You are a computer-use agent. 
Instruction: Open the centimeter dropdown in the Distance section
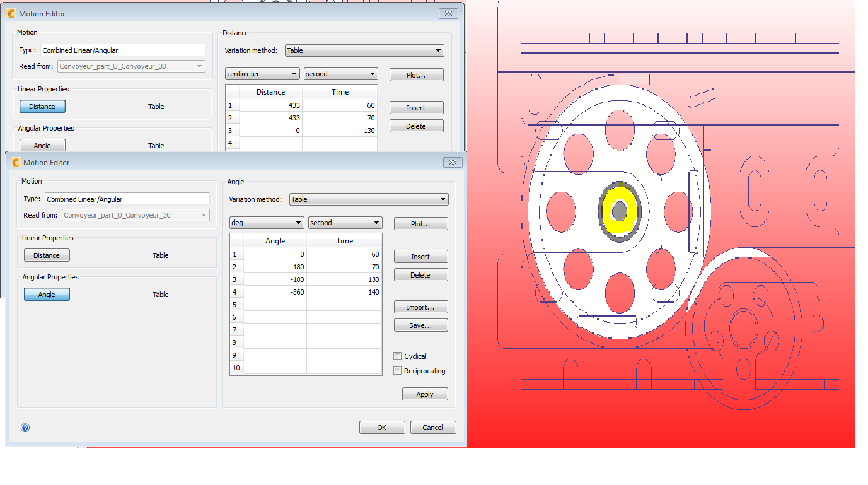pos(262,73)
